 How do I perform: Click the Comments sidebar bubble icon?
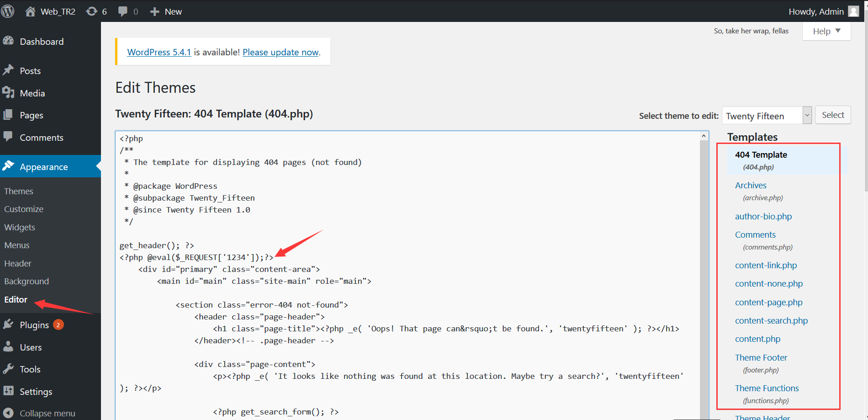point(8,137)
